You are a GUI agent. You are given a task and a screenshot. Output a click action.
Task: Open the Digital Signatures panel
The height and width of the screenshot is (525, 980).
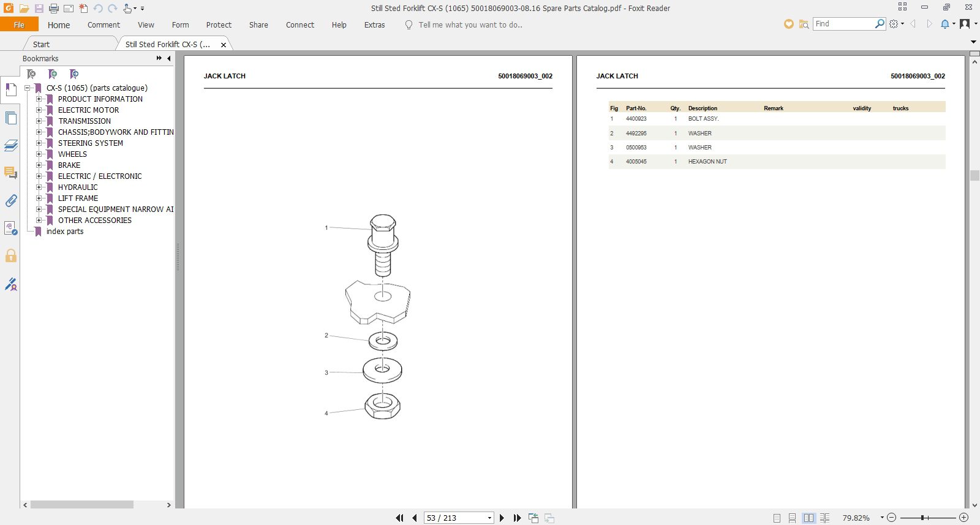coord(10,228)
